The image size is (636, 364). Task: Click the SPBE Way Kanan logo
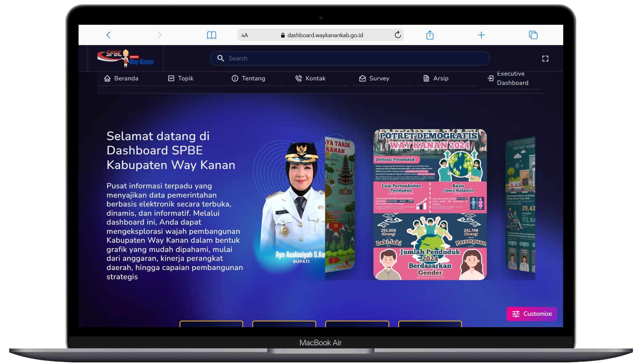[x=126, y=58]
